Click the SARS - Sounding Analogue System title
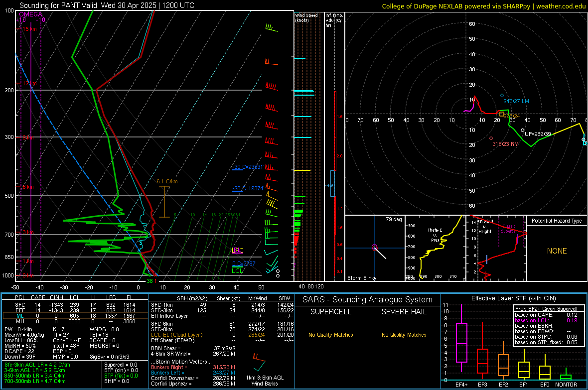588x390 pixels. [x=368, y=300]
